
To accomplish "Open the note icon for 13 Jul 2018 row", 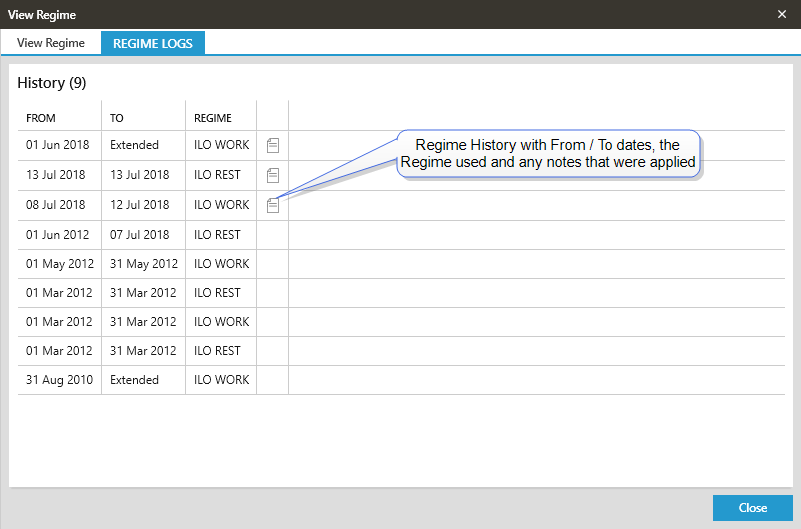I will coord(273,176).
